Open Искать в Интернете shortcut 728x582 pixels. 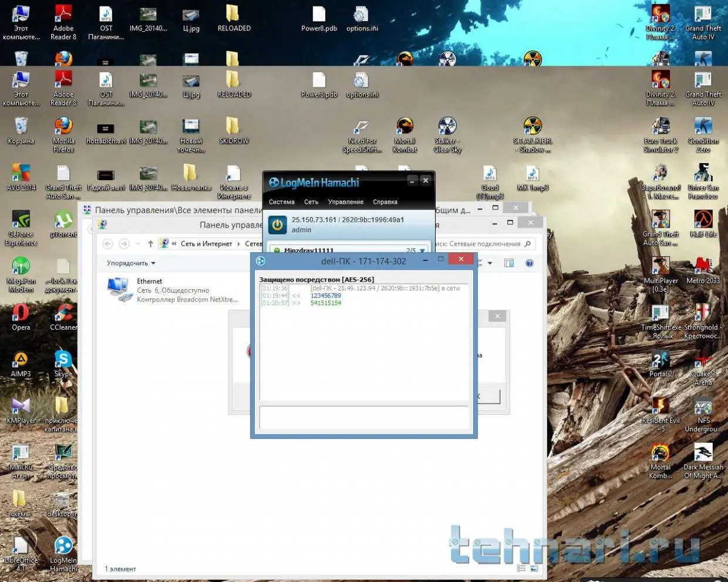[234, 181]
